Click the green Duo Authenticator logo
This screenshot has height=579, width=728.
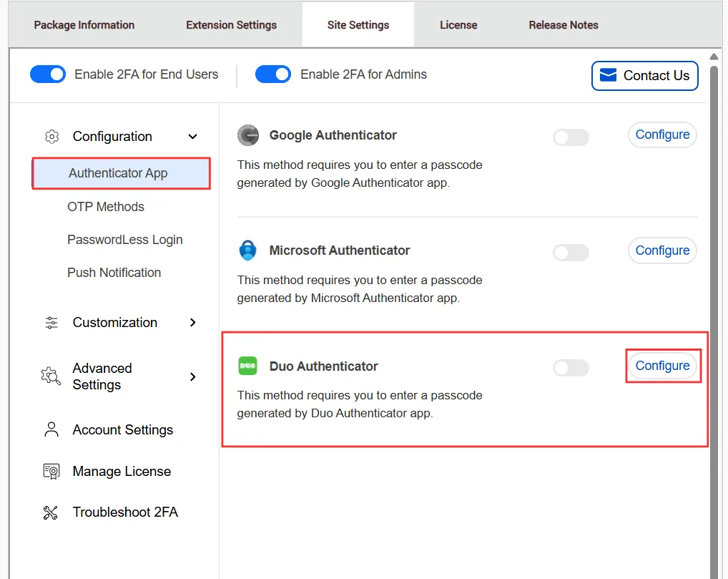(x=247, y=366)
